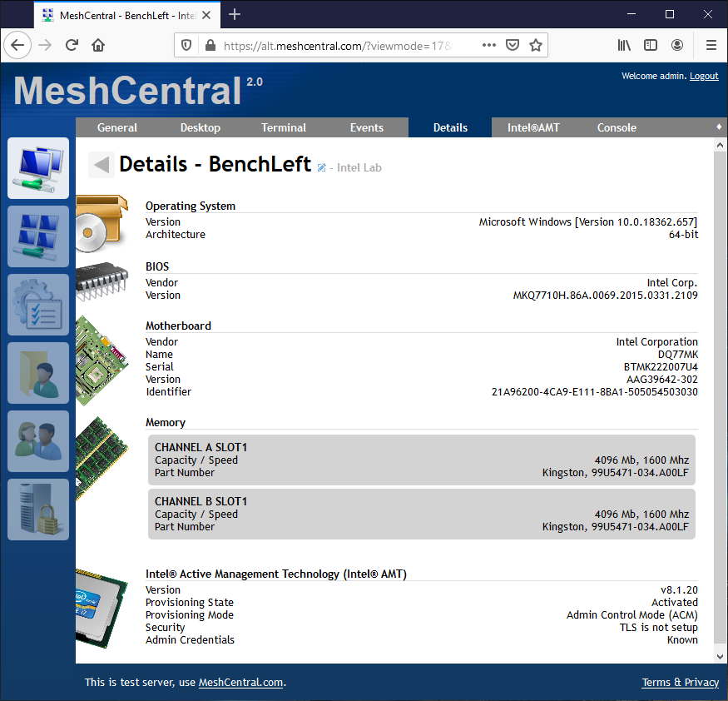Save page to Pocket
The height and width of the screenshot is (701, 728).
pos(513,45)
